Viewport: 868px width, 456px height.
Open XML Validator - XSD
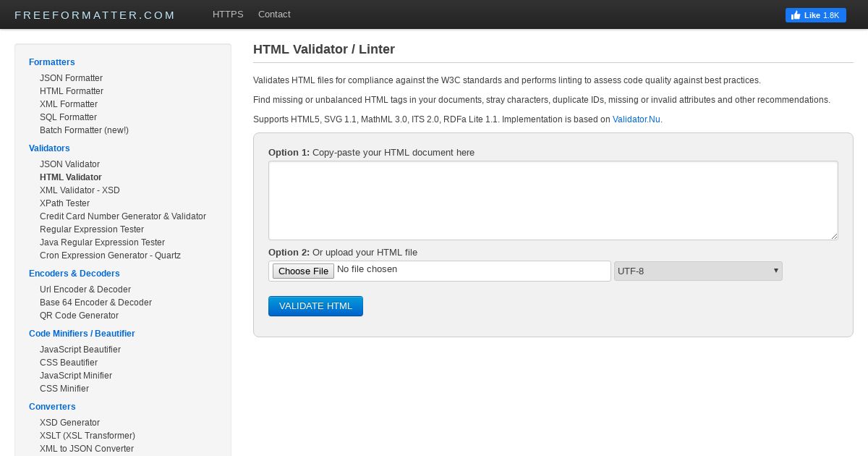click(x=80, y=190)
